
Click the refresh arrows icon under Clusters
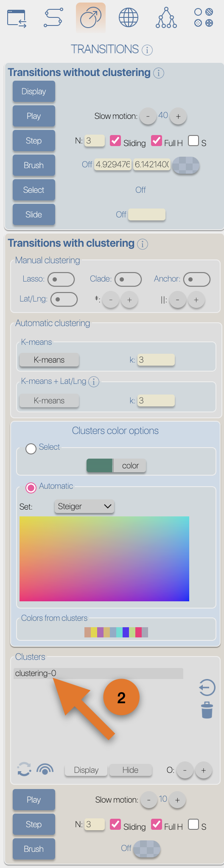tap(24, 769)
